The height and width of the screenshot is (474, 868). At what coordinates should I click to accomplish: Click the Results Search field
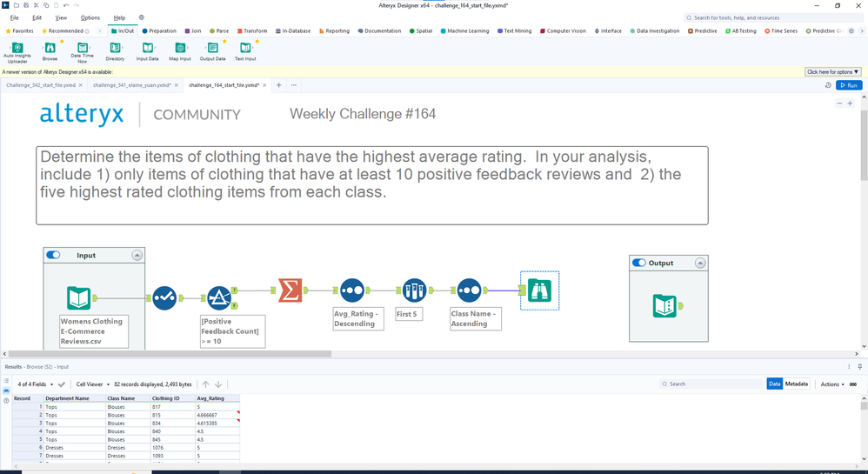pyautogui.click(x=712, y=384)
